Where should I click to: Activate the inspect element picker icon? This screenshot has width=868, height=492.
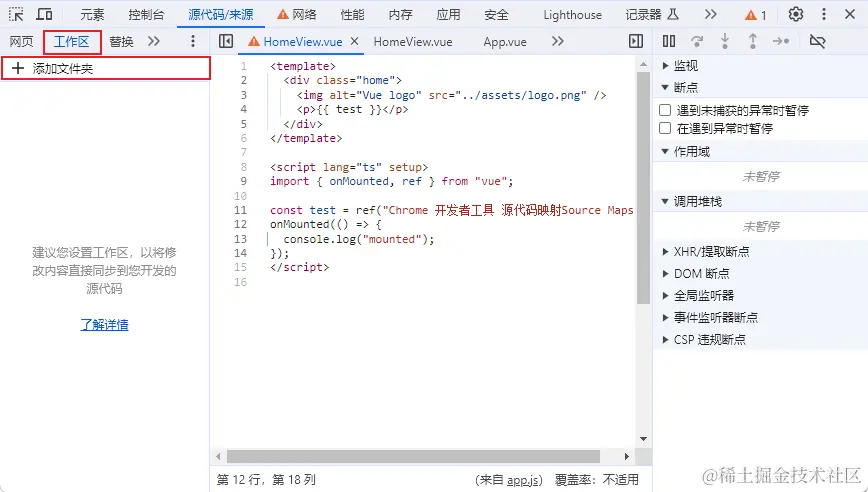pyautogui.click(x=16, y=14)
